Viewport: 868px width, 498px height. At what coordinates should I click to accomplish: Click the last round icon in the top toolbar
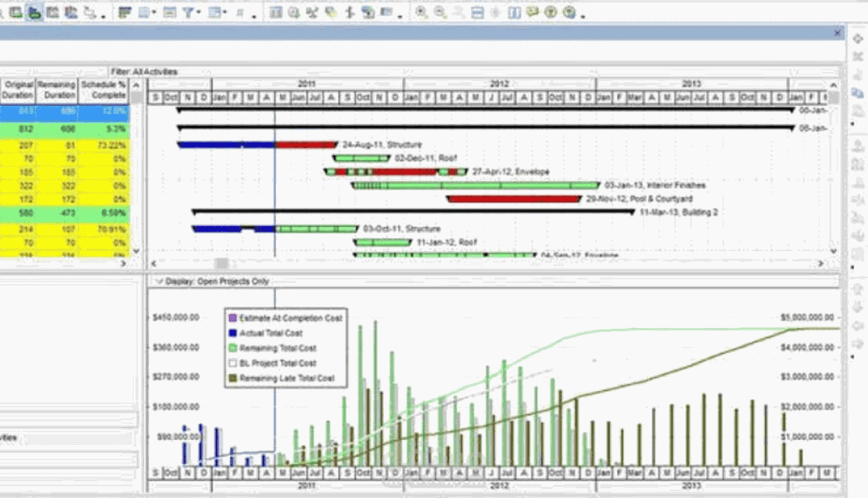click(569, 12)
